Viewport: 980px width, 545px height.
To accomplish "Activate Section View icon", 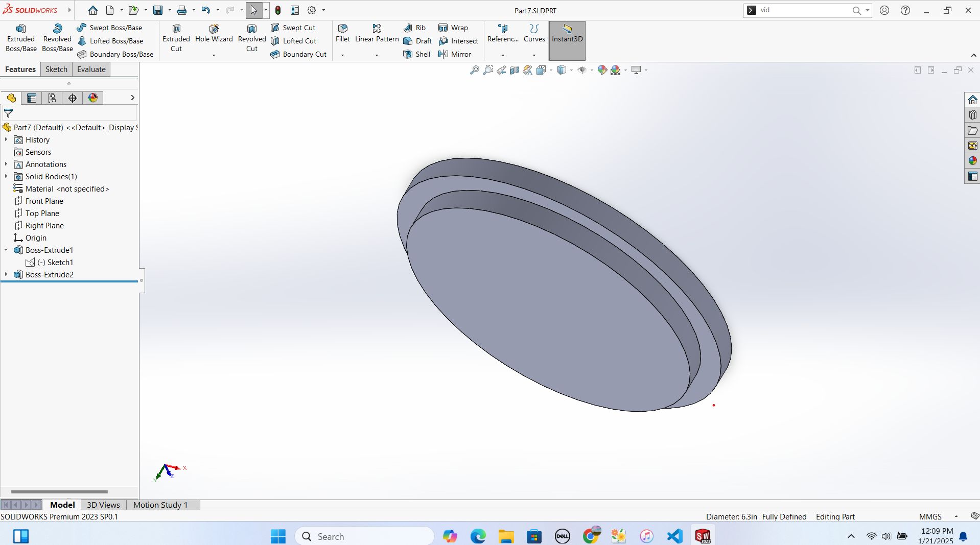I will click(515, 70).
